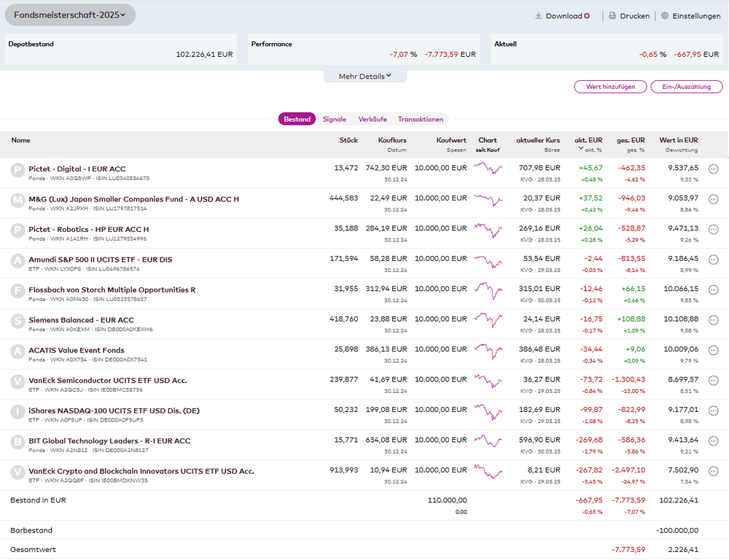Viewport: 729px width, 560px height.
Task: Click the Download icon in top bar
Action: [539, 15]
